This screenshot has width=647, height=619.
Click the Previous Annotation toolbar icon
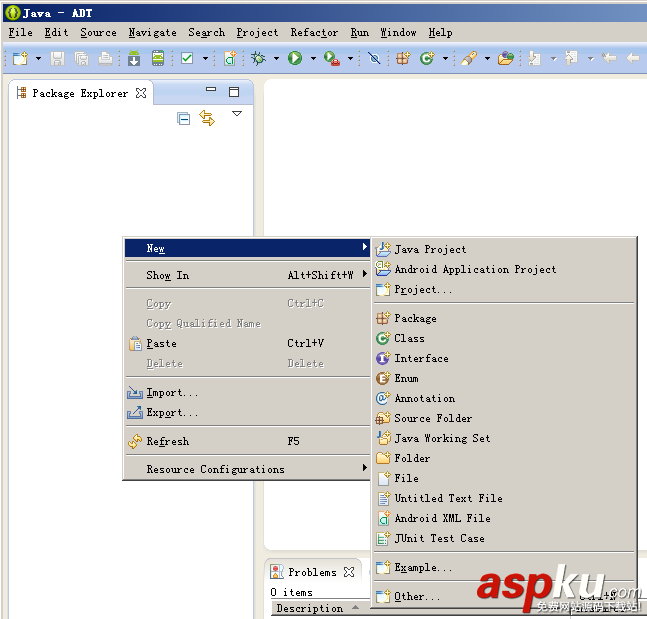click(x=571, y=59)
